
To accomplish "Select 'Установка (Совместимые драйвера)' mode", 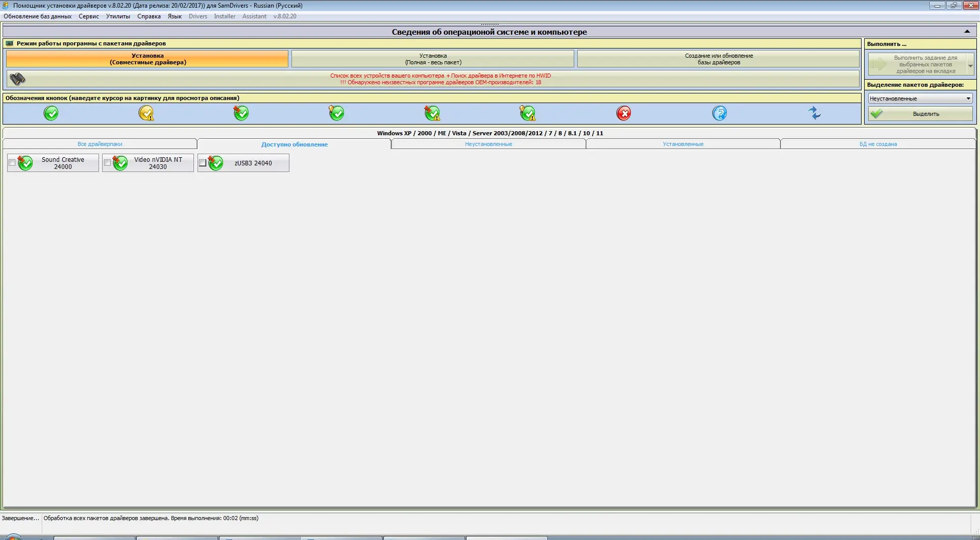I will [x=148, y=59].
